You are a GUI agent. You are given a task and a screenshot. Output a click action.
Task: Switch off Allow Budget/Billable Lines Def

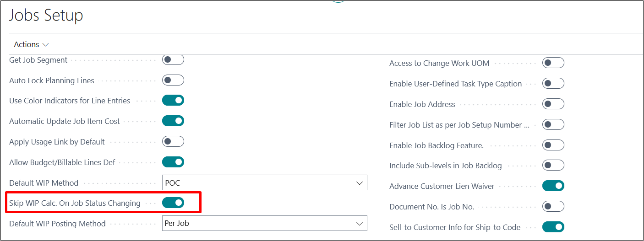point(173,162)
